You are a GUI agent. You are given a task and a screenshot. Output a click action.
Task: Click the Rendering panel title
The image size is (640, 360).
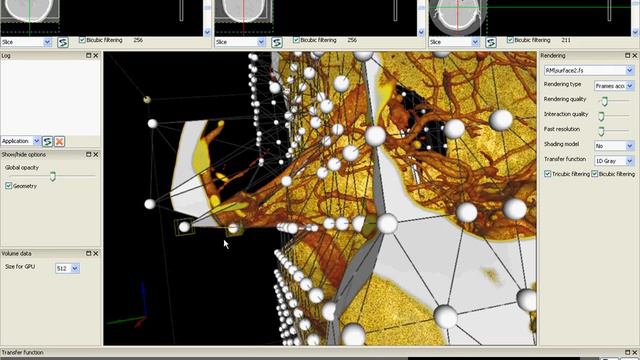point(553,56)
